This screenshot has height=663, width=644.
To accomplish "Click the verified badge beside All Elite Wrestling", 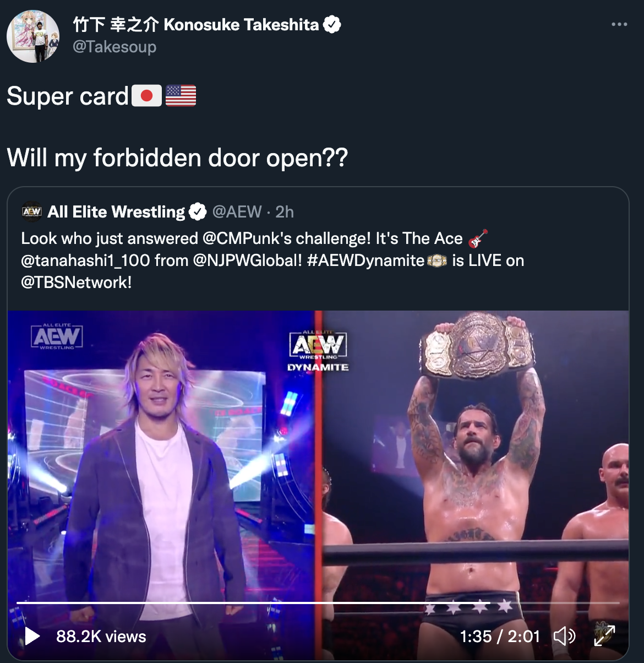I will click(x=197, y=211).
